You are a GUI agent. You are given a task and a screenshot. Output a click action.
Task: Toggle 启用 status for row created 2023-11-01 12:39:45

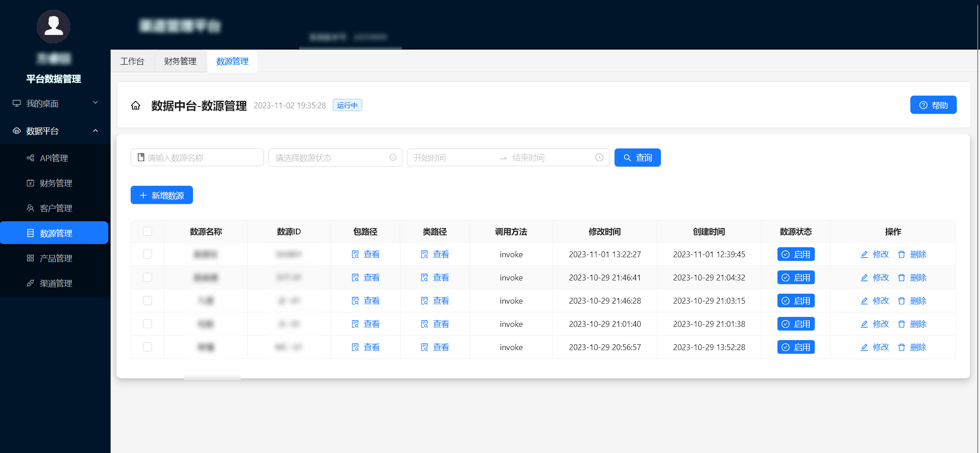796,254
